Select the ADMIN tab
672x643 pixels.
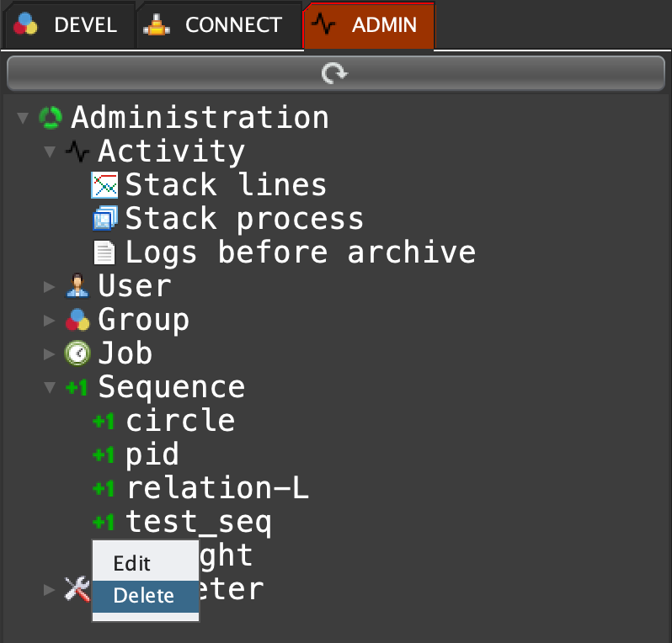pos(368,25)
